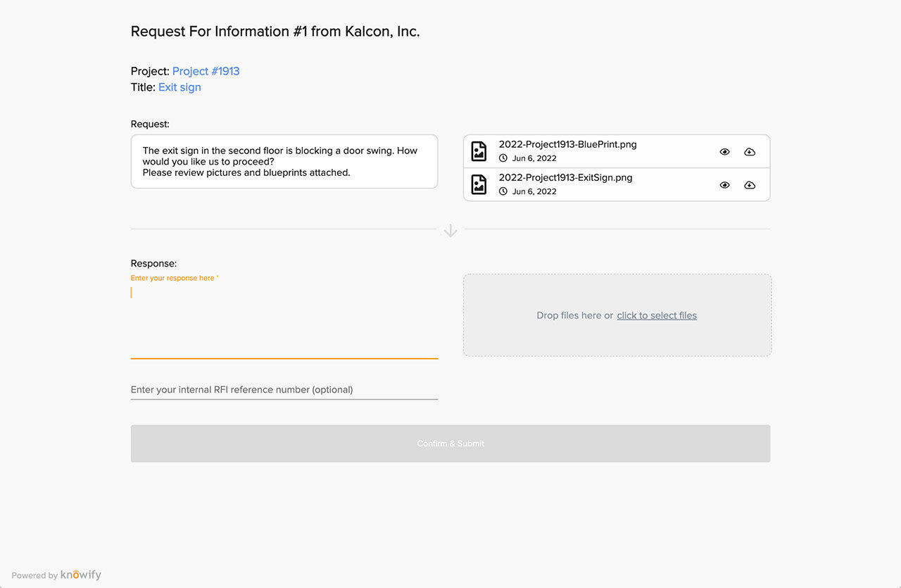Select the 2022-Project1913-ExitSign.png file name
901x588 pixels.
coord(565,177)
